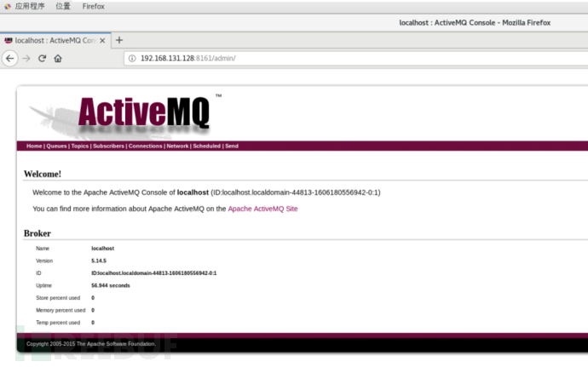Select the localhost : ActiveMQ Console tab
Image resolution: width=588 pixels, height=367 pixels.
55,41
